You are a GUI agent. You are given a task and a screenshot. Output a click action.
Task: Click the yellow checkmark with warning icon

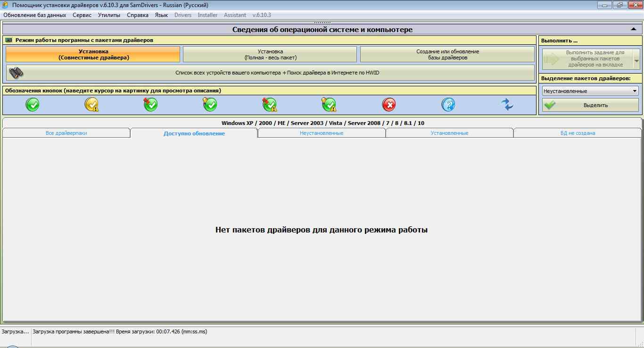coord(91,105)
